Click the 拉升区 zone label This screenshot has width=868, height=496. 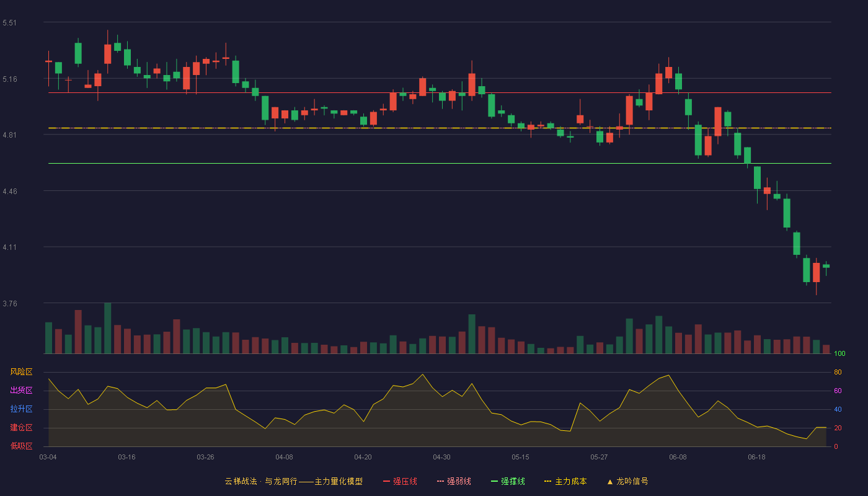pos(21,409)
